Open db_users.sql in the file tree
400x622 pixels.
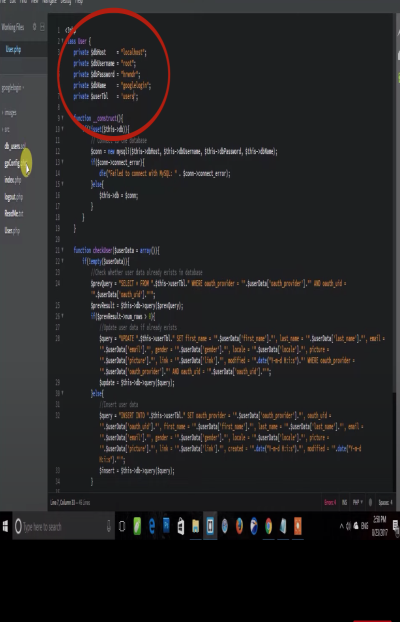pos(15,146)
